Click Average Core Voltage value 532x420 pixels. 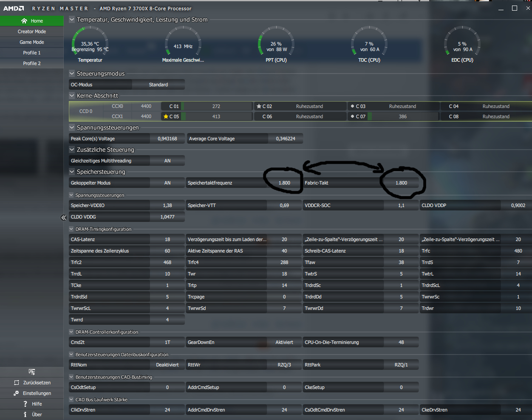pos(286,139)
